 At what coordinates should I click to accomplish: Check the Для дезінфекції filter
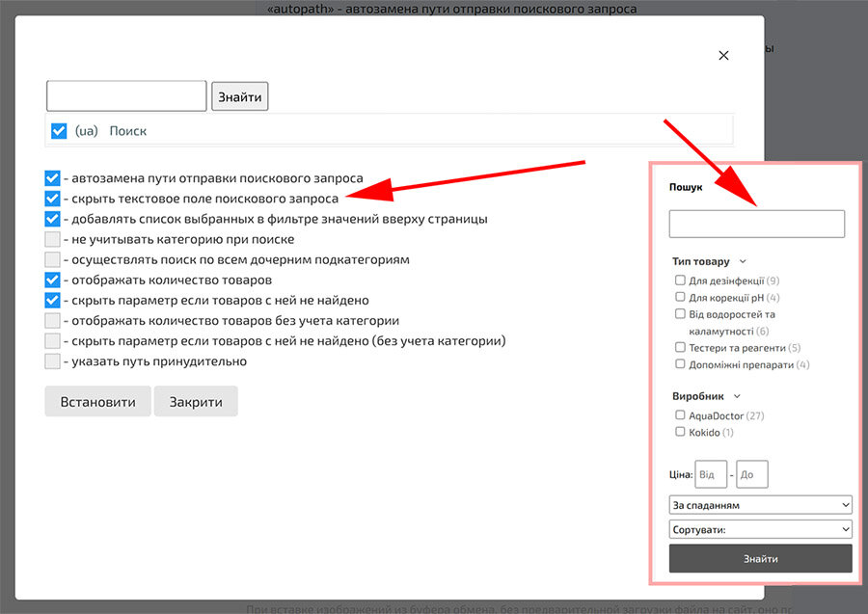pyautogui.click(x=681, y=280)
